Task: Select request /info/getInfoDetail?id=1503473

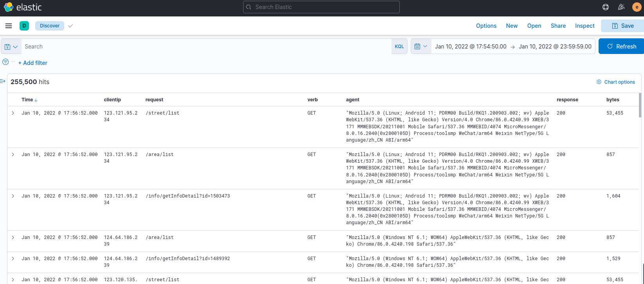Action: 188,196
